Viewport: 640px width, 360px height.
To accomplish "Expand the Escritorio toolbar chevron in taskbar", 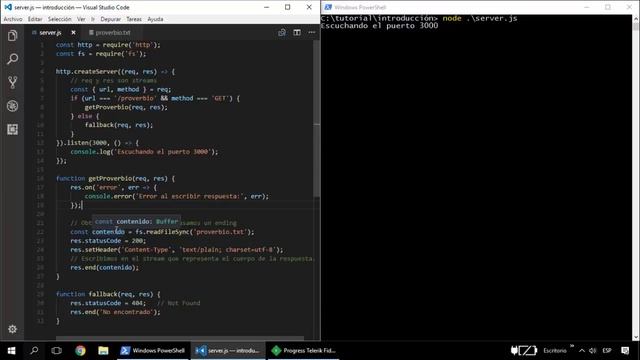I will 571,346.
